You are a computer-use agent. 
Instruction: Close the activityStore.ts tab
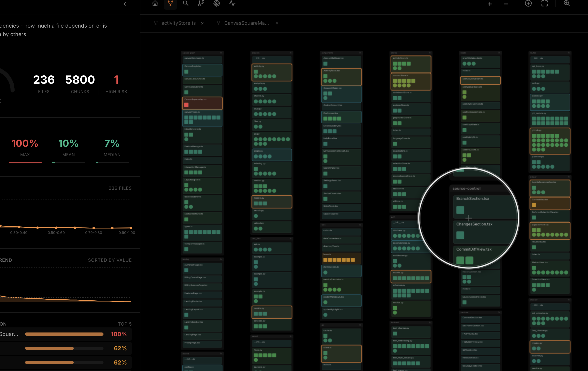202,24
